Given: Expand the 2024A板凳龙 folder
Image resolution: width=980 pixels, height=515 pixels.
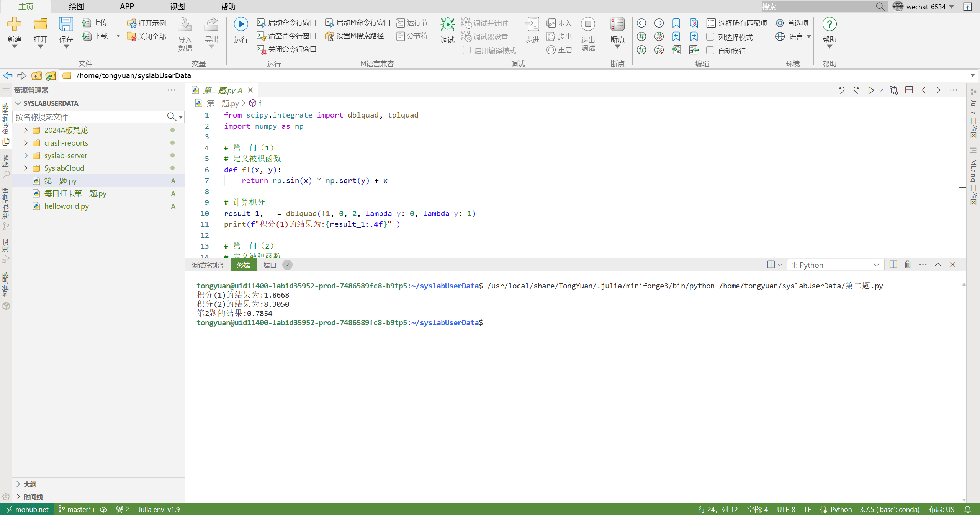Looking at the screenshot, I should [26, 130].
